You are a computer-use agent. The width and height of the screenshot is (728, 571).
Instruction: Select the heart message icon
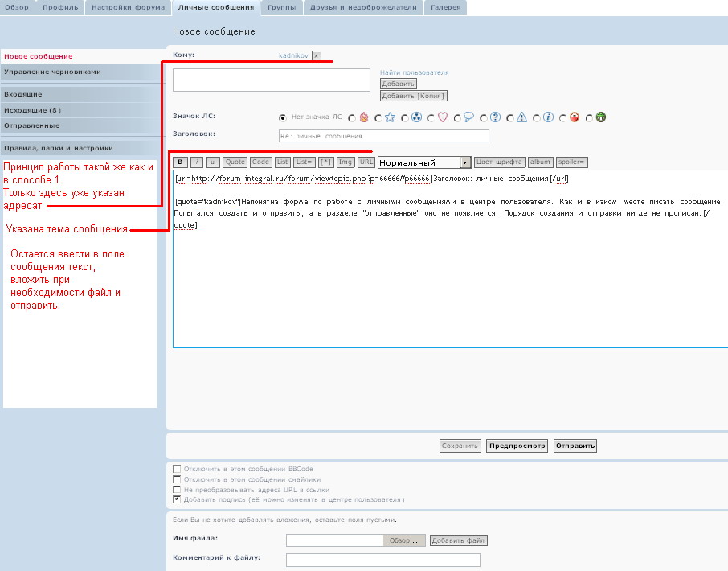[x=431, y=117]
